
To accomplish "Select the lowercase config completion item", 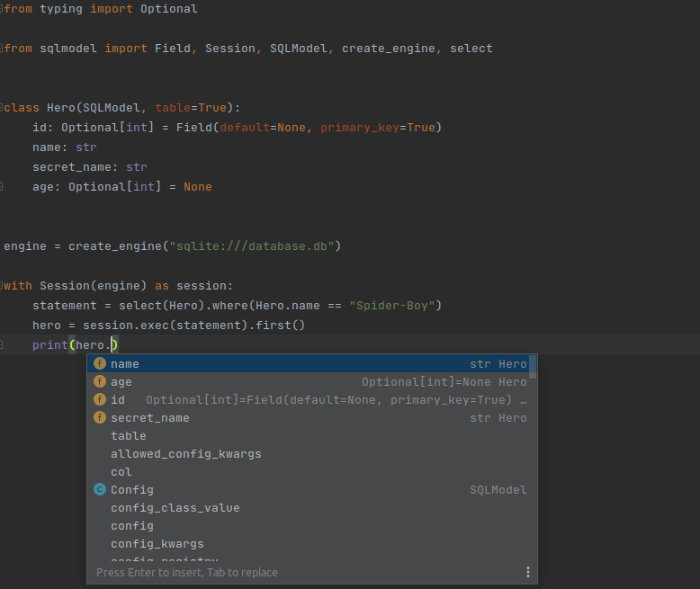I will 131,526.
